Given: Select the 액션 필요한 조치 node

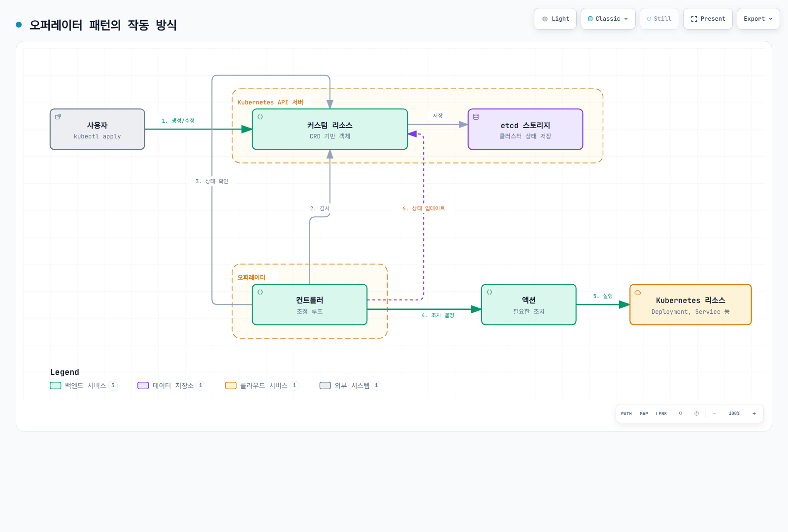Looking at the screenshot, I should (x=529, y=304).
